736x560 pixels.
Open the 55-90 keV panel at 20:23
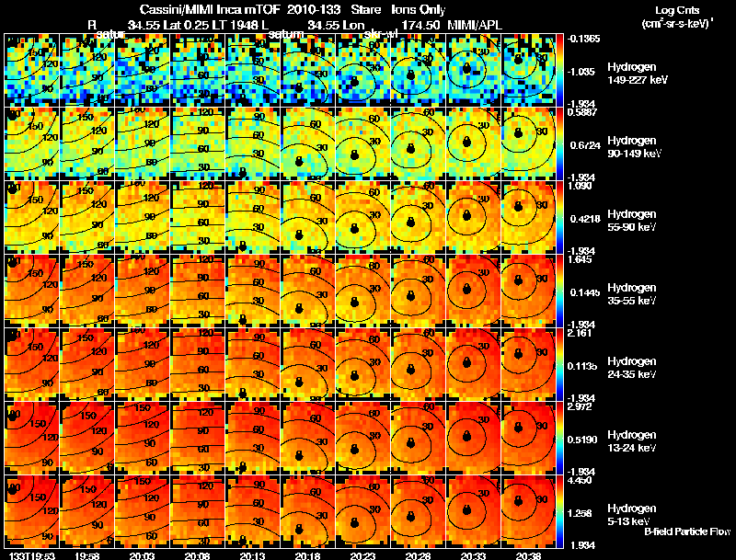(362, 217)
